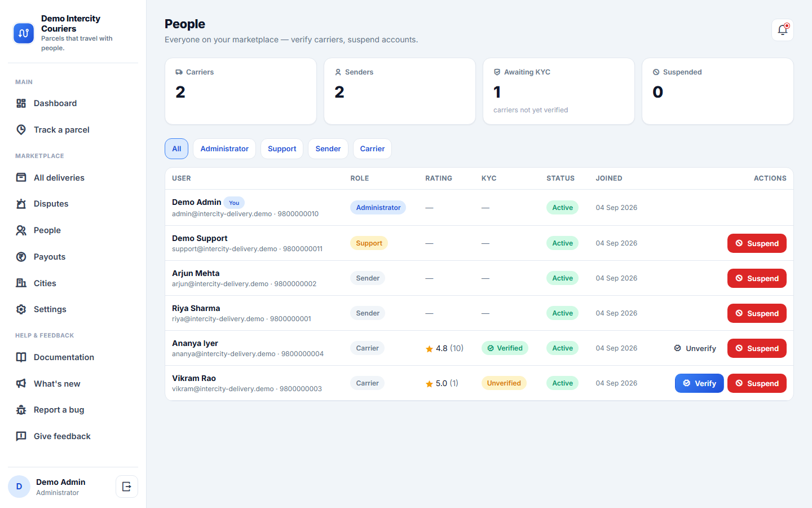812x508 pixels.
Task: Open the notifications bell
Action: (783, 30)
